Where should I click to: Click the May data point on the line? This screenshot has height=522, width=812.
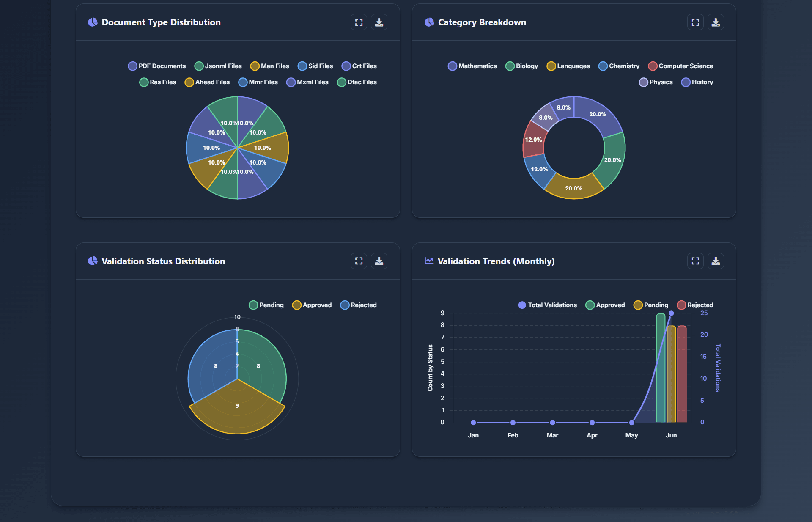click(x=632, y=423)
